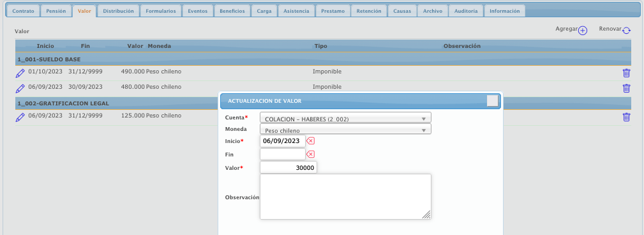Screen dimensions: 644x235
Task: Close the Actualizacion de Valor dialog
Action: [x=493, y=101]
